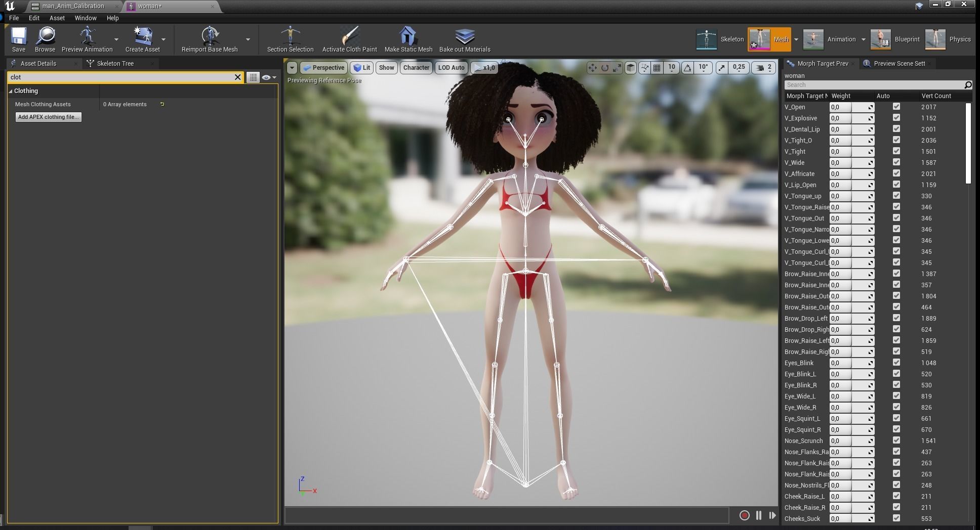The image size is (980, 530).
Task: Toggle Auto checkbox for Eyes_Blink
Action: point(896,363)
